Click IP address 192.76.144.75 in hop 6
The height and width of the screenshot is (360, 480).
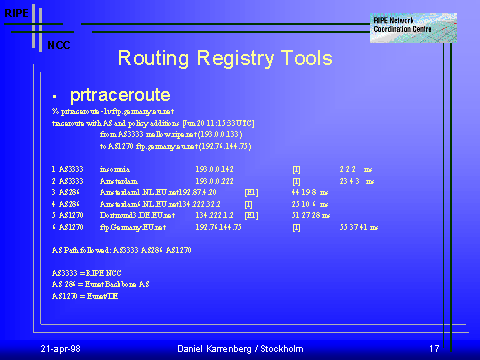[x=218, y=227]
